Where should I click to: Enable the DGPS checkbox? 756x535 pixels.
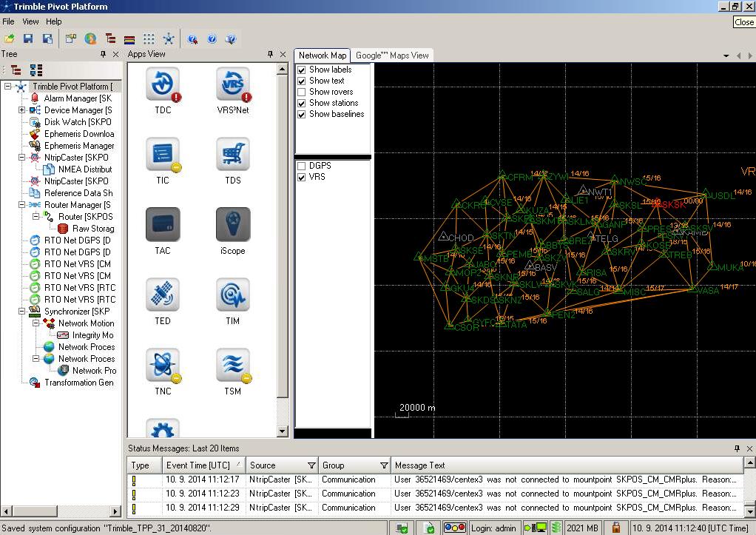click(x=301, y=166)
